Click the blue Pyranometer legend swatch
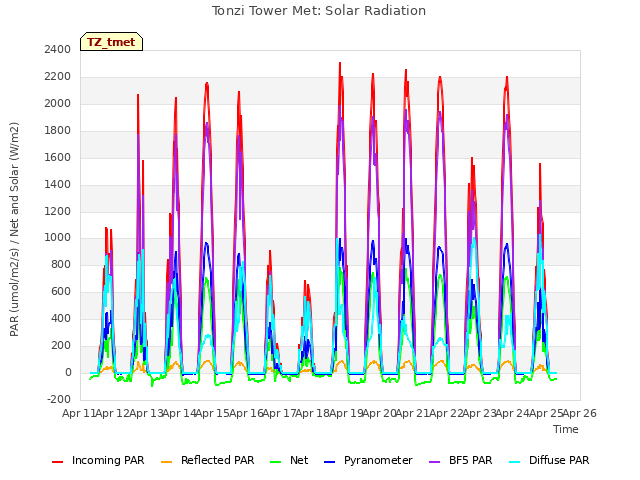640x480 pixels. tap(329, 462)
